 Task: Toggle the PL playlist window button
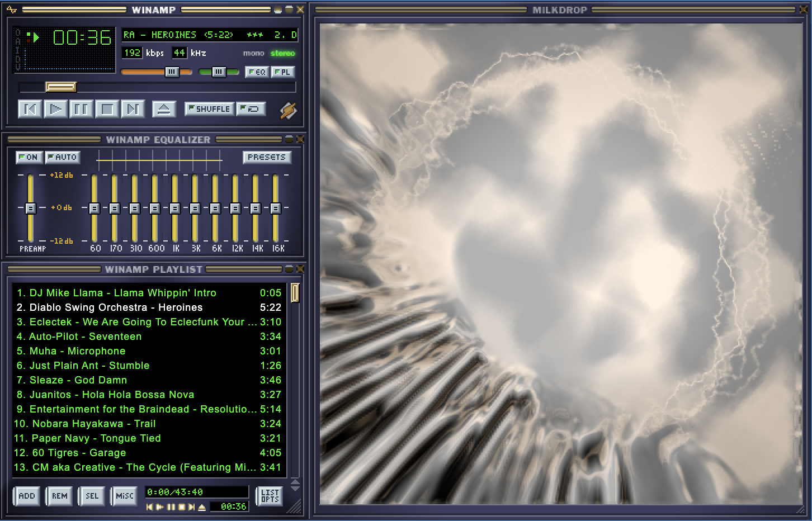coord(283,72)
